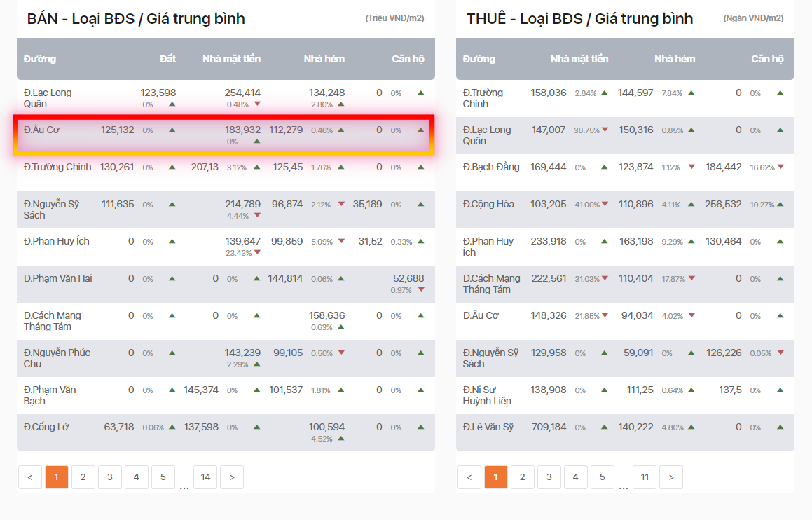Select Đ.Lê Văn Sỹ street row
Image resolution: width=812 pixels, height=520 pixels.
(625, 433)
